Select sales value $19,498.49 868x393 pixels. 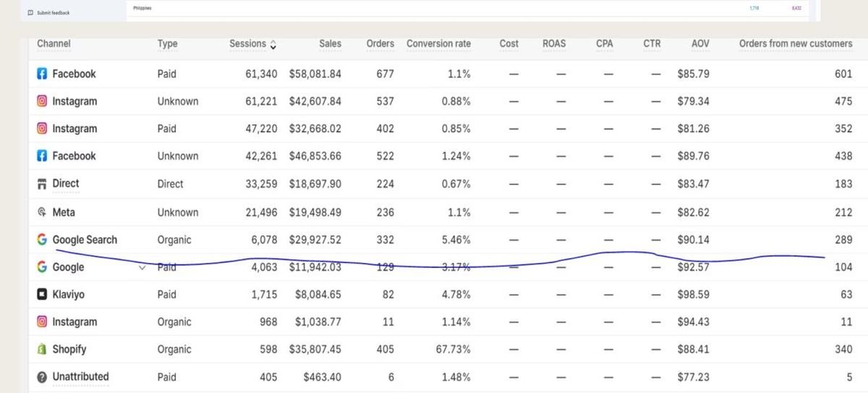tap(315, 212)
